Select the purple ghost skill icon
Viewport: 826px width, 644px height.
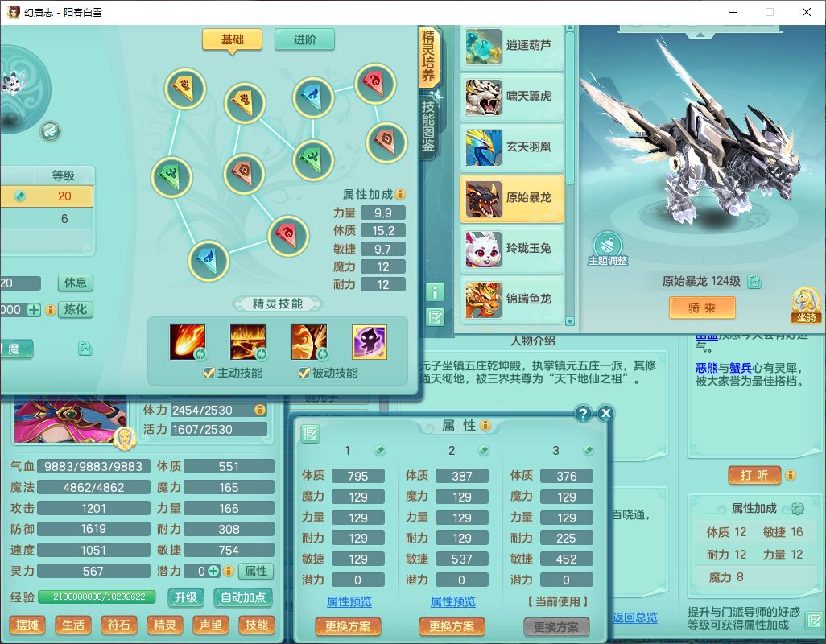[x=370, y=342]
